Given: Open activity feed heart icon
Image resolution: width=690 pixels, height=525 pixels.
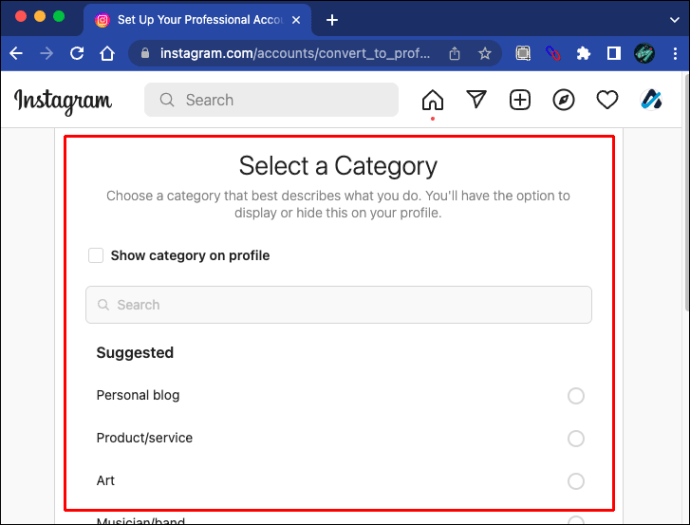Looking at the screenshot, I should pos(607,100).
